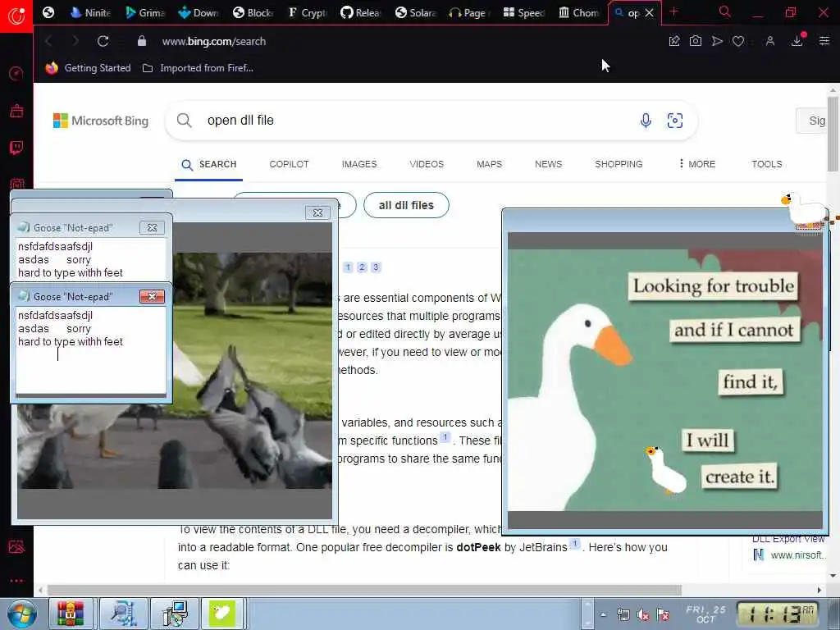840x630 pixels.
Task: Show hidden tray icons arrow
Action: [x=603, y=614]
